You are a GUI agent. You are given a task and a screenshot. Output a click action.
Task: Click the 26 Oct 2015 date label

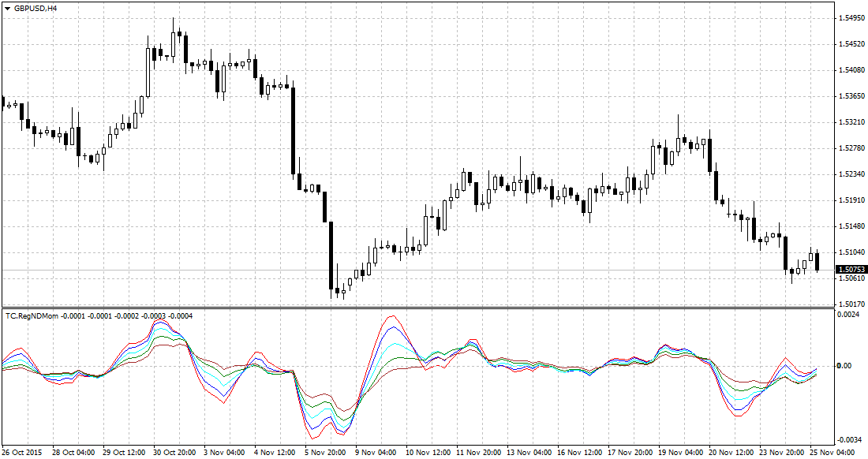(22, 453)
